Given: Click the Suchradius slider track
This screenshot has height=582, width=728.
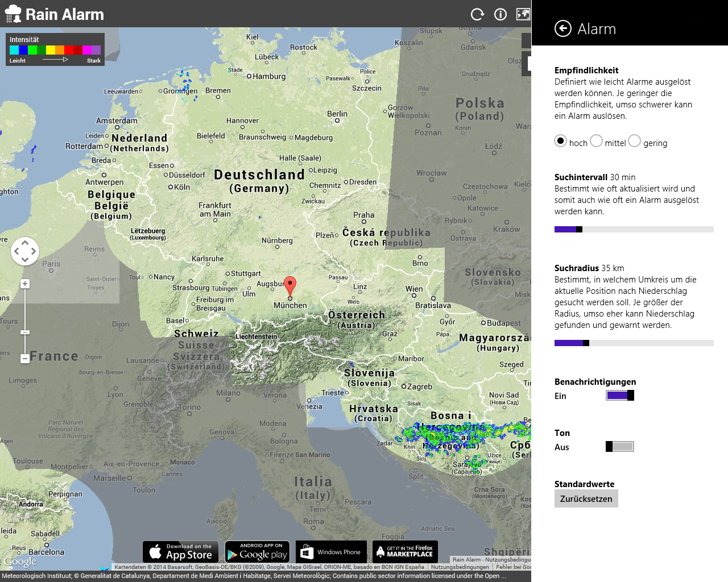Looking at the screenshot, I should coord(634,343).
